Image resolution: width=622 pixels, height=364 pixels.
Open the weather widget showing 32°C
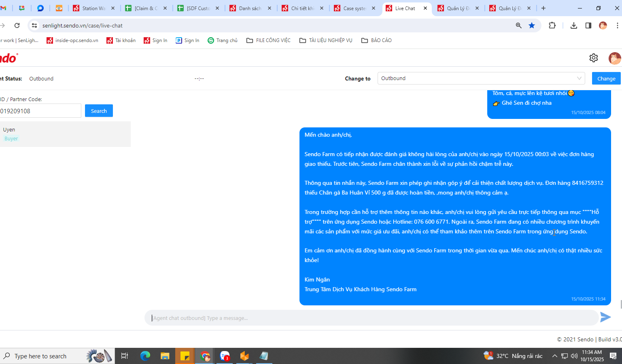click(x=513, y=356)
